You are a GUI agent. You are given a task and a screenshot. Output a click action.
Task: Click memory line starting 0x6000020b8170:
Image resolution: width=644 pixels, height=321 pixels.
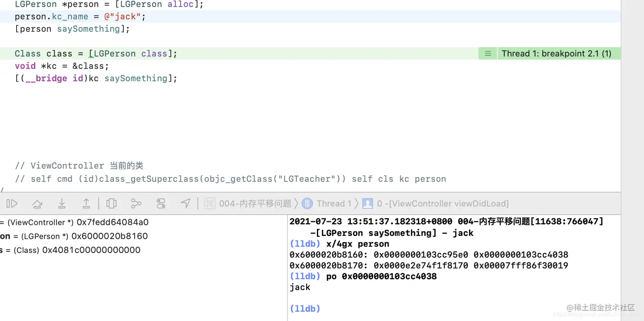pyautogui.click(x=429, y=266)
